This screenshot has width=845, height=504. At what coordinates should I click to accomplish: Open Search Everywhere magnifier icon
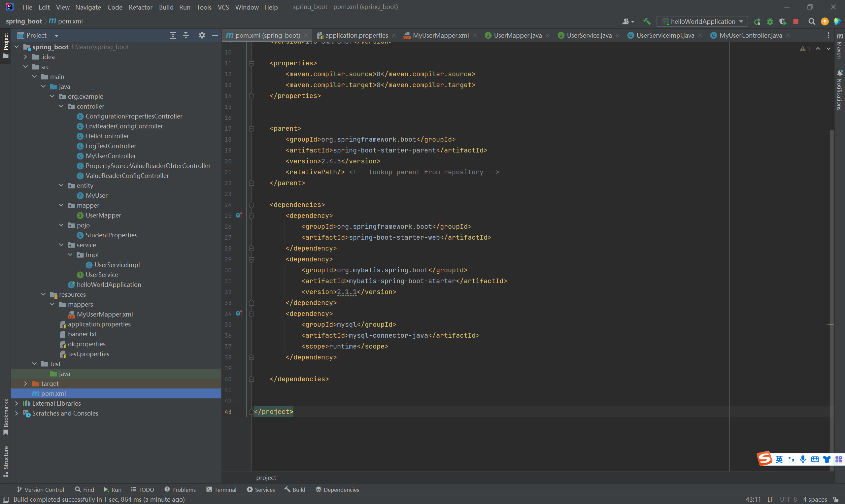click(x=812, y=22)
